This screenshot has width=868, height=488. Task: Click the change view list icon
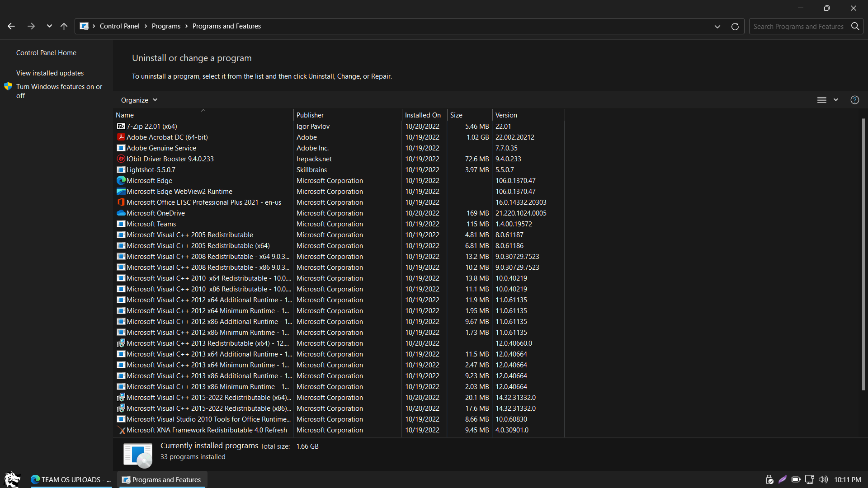[x=822, y=100]
